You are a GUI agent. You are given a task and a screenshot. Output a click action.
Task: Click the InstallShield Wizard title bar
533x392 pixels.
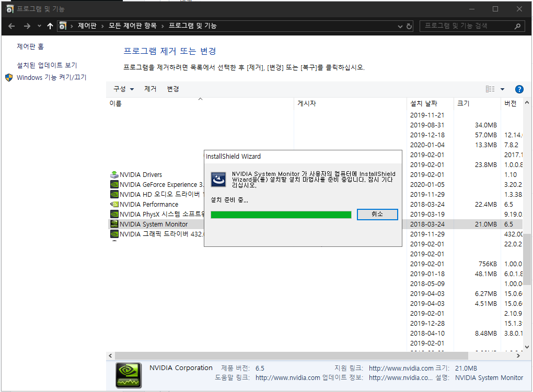[x=303, y=156]
